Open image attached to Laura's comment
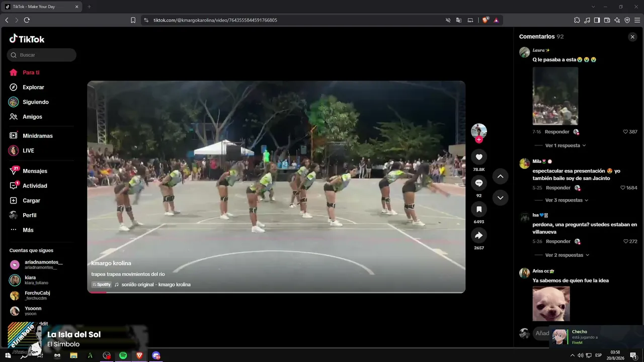Viewport: 644px width, 362px height. tap(555, 96)
